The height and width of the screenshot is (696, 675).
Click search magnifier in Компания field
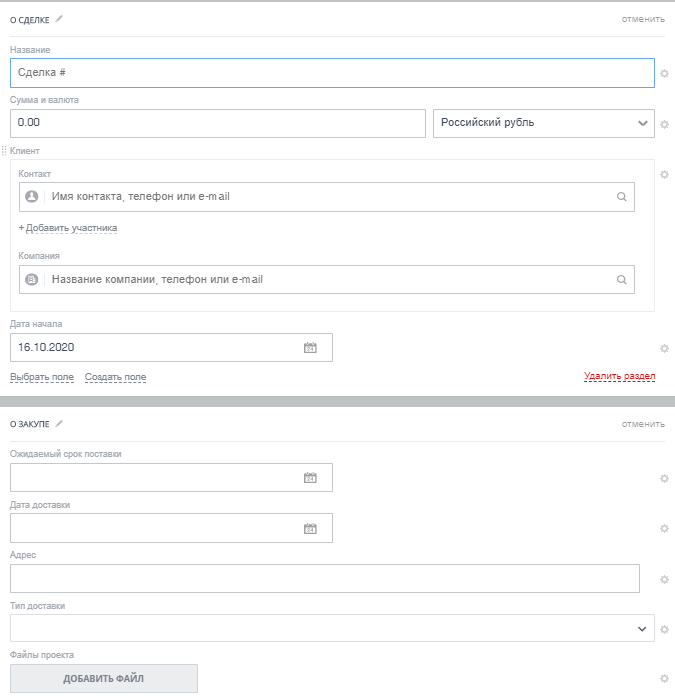tap(621, 280)
